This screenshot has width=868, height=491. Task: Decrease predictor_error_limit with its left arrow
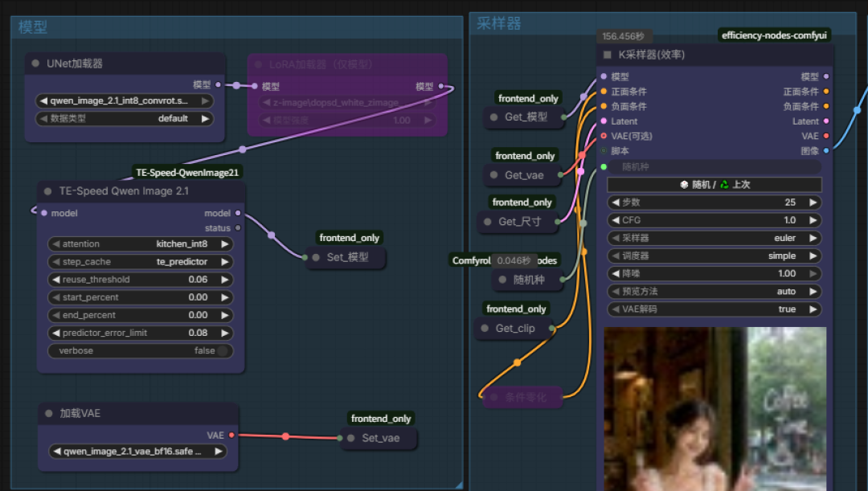[x=56, y=333]
